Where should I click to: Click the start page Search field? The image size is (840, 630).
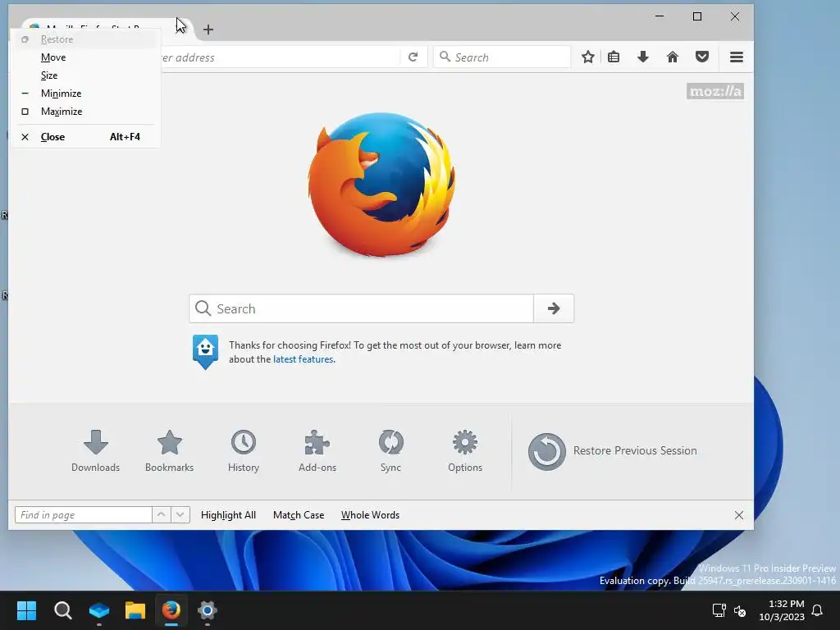pyautogui.click(x=362, y=308)
